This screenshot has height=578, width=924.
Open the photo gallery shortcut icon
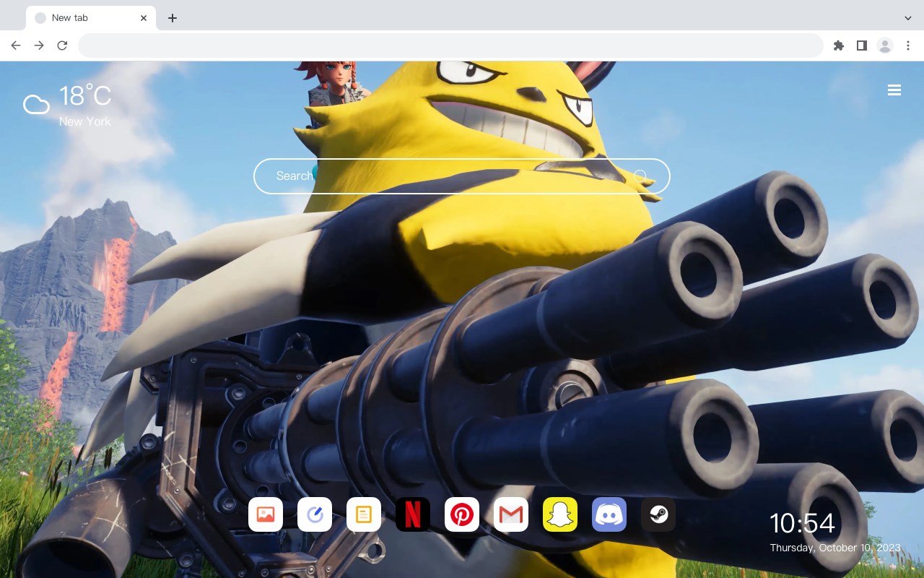(266, 514)
